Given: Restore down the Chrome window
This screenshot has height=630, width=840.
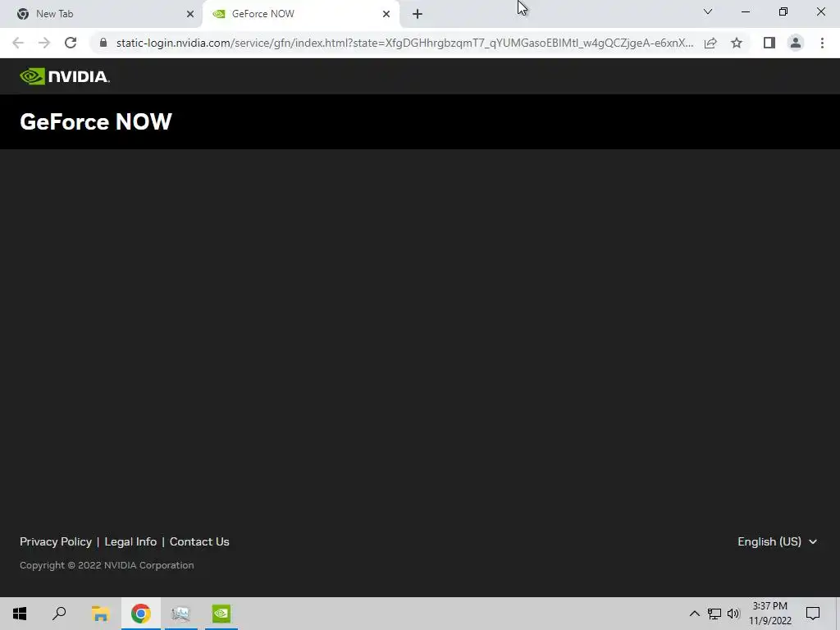Looking at the screenshot, I should [783, 11].
